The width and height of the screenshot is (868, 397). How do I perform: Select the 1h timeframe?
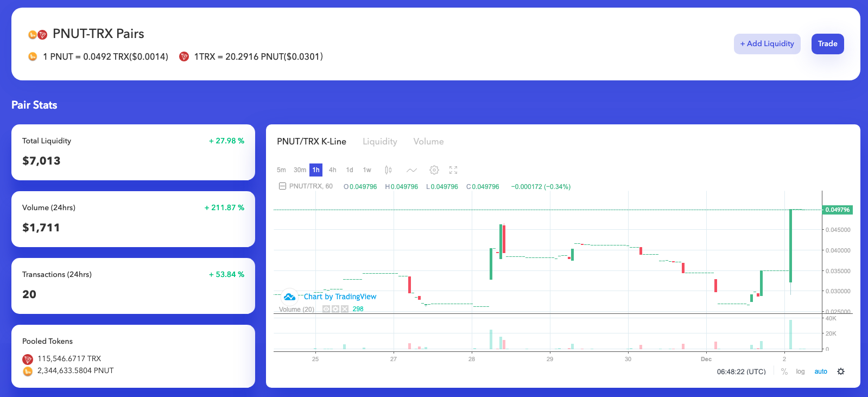click(316, 170)
